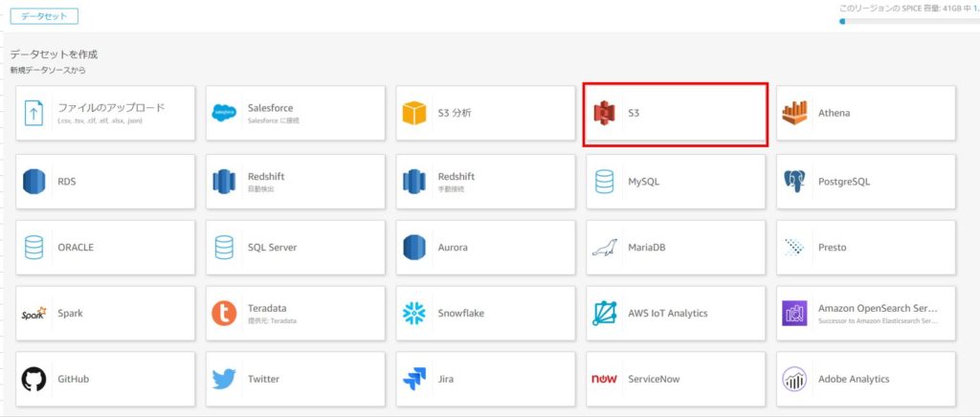Click the Teradata label

(x=267, y=308)
